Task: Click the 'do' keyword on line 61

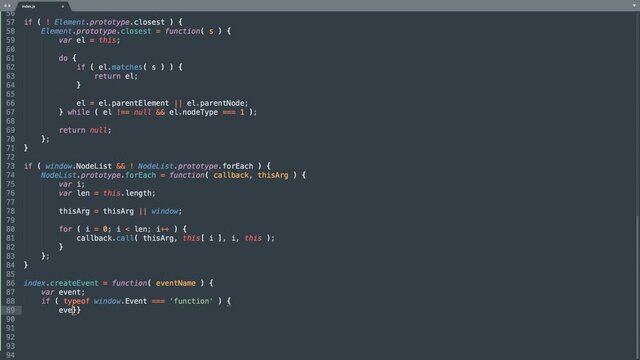Action: click(63, 58)
